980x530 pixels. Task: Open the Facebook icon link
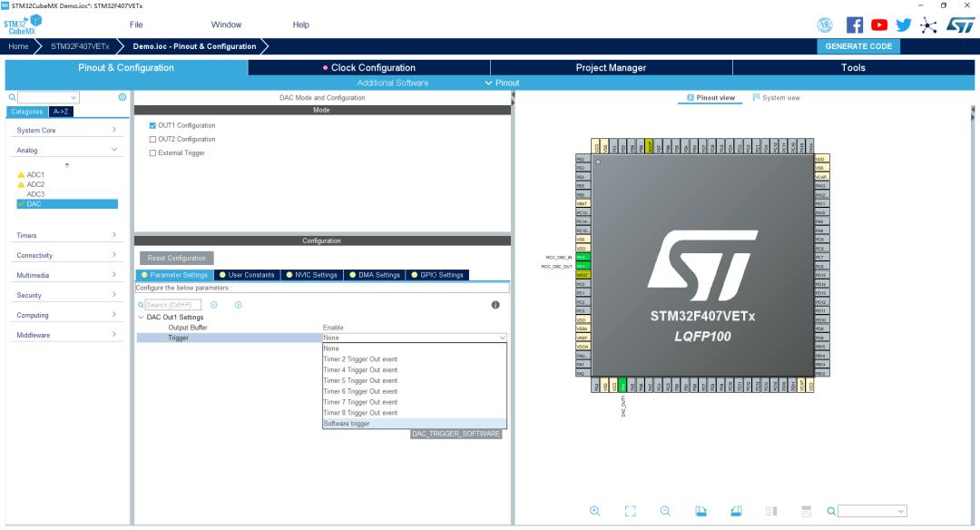pyautogui.click(x=855, y=25)
